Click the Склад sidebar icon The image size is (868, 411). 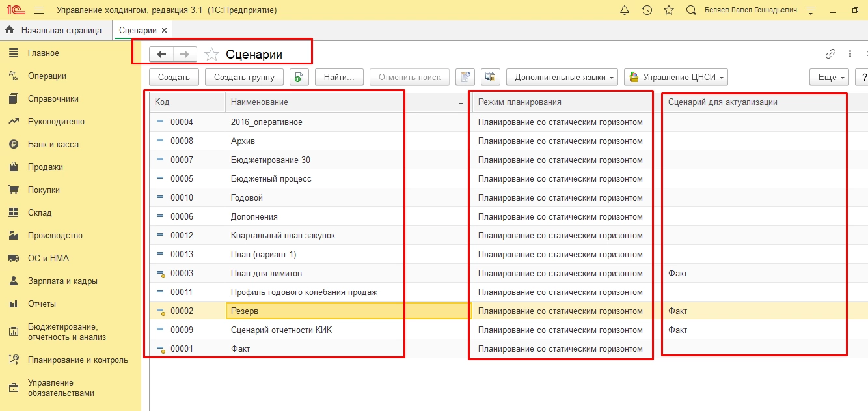click(13, 212)
